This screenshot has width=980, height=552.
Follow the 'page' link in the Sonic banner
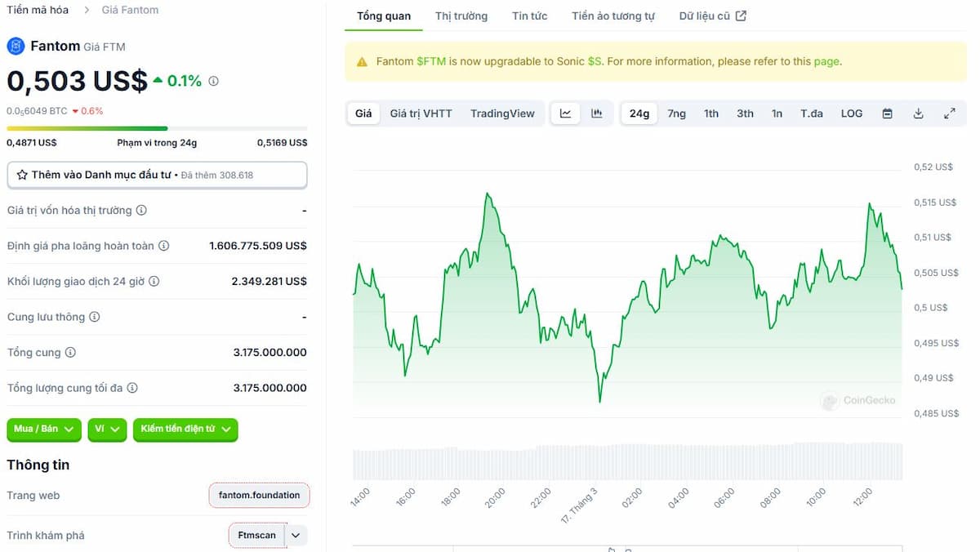[826, 61]
